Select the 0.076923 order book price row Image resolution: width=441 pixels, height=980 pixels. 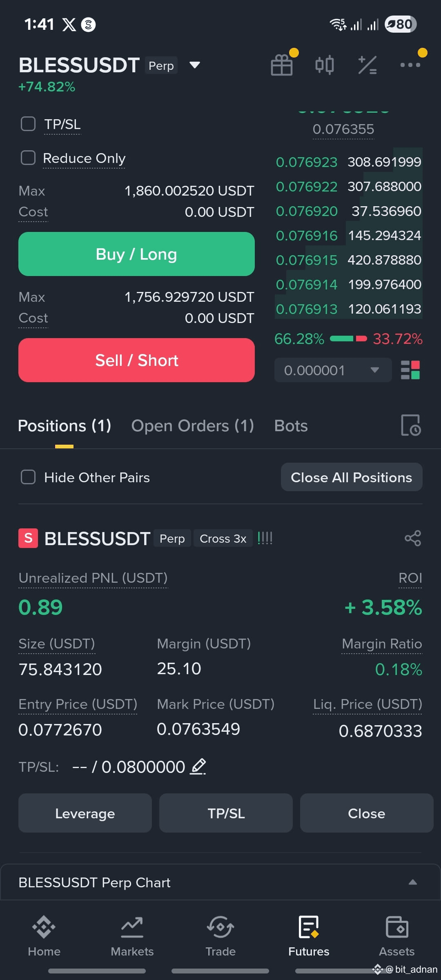(x=348, y=162)
